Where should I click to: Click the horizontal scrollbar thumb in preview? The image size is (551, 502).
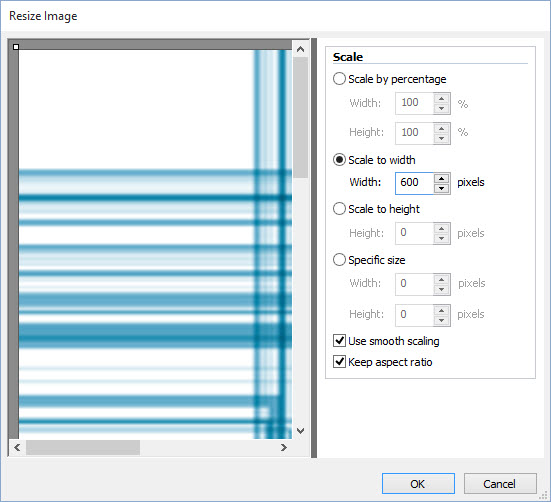tap(83, 448)
